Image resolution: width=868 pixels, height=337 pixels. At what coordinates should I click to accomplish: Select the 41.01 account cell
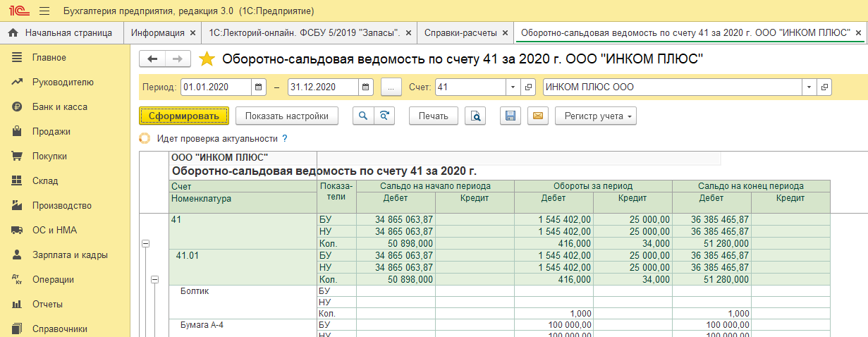(x=243, y=267)
